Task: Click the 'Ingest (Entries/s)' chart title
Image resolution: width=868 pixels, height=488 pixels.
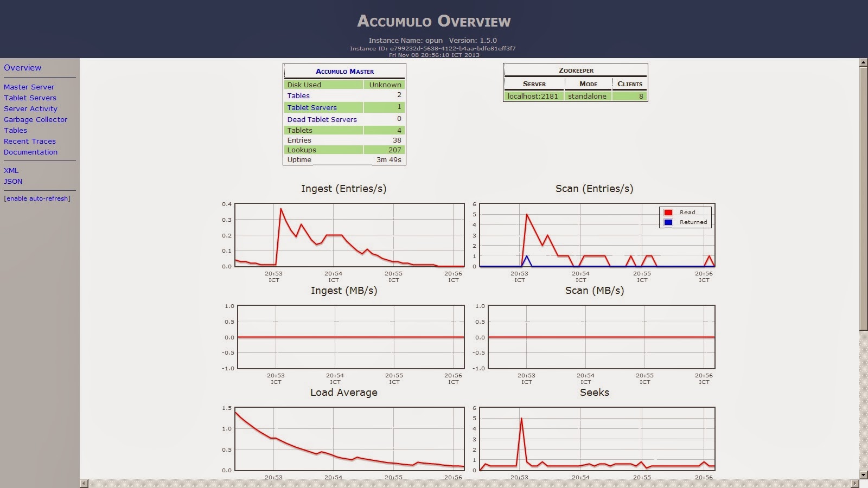Action: pyautogui.click(x=344, y=189)
